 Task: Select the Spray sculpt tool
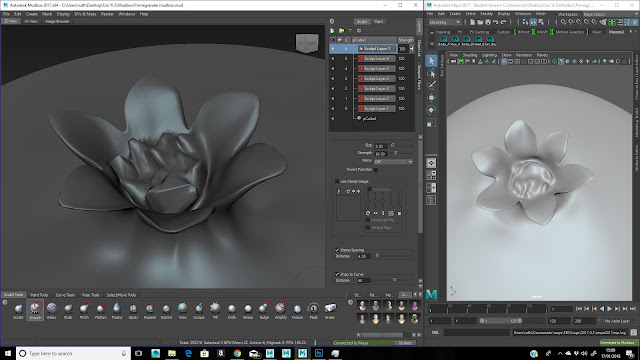point(133,311)
